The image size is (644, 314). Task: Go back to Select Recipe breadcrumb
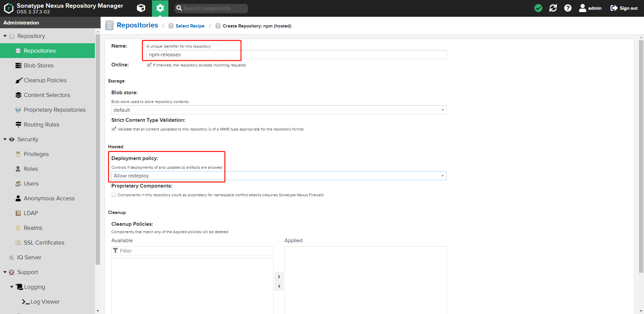(190, 26)
